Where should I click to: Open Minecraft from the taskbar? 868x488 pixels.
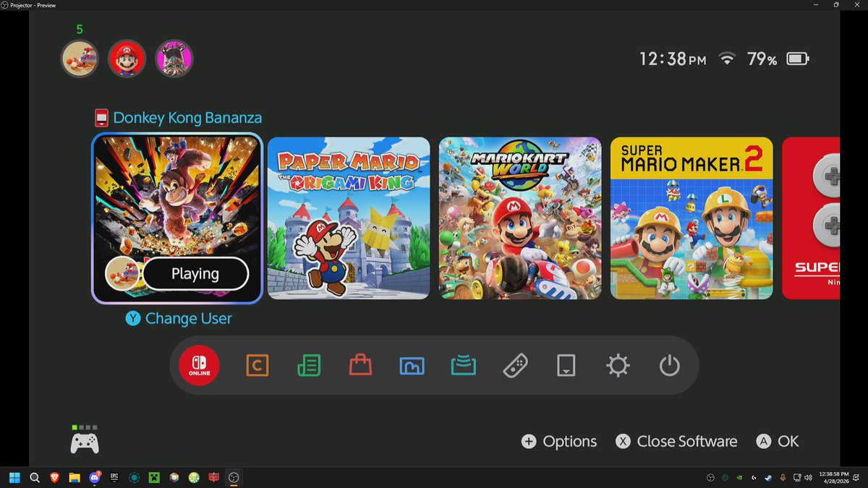[154, 478]
